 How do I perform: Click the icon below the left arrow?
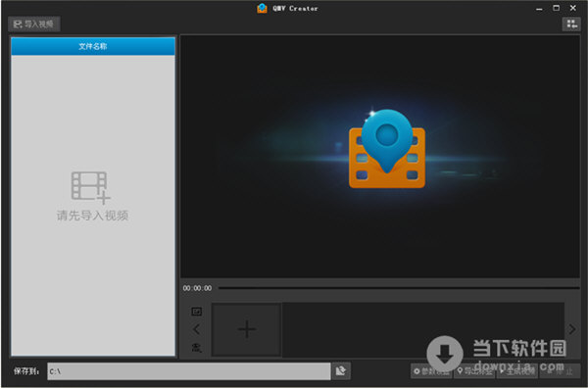(x=197, y=348)
